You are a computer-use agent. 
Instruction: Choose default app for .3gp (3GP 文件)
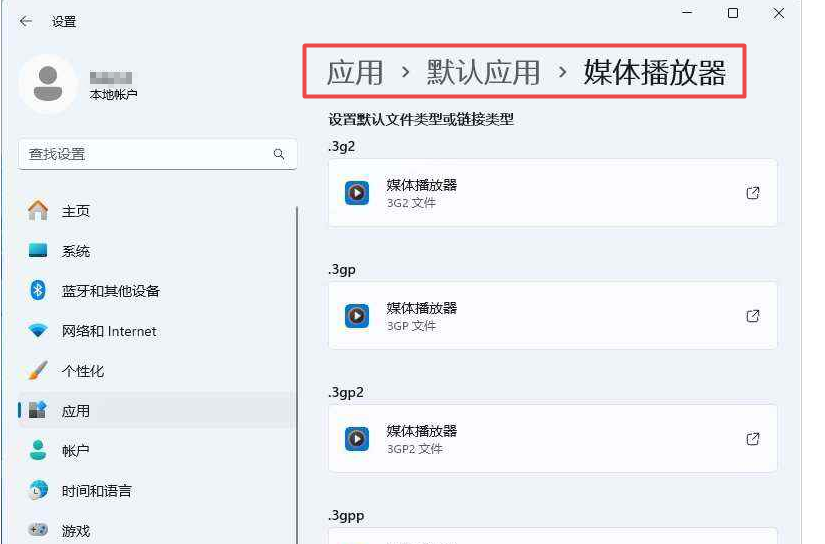(x=552, y=316)
